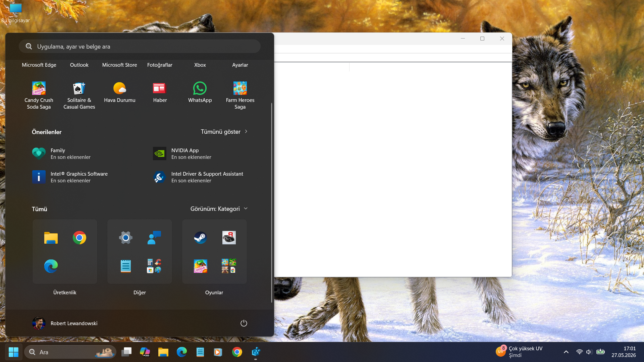The image size is (644, 362).
Task: Open Feedback Hub in Diğer category
Action: [154, 238]
